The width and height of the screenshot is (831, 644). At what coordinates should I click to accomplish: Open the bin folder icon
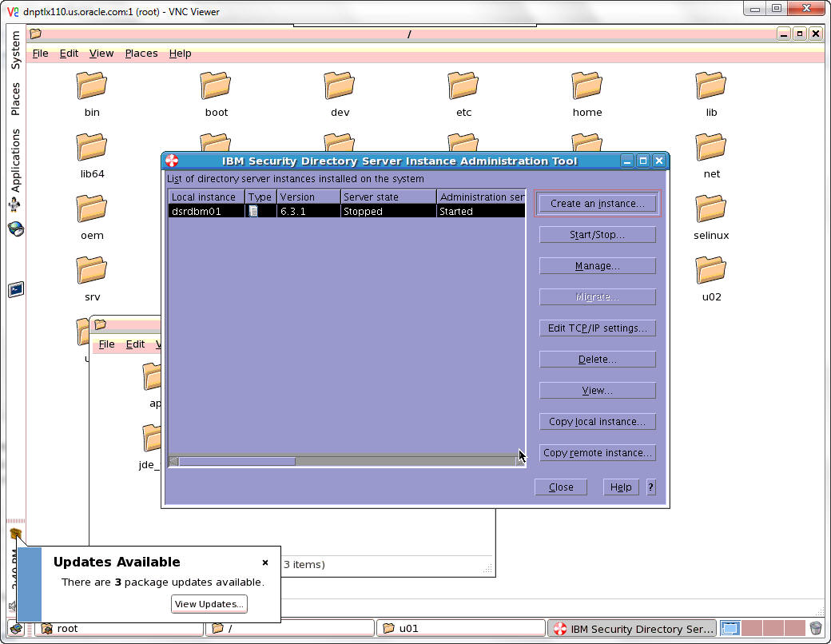pos(92,85)
